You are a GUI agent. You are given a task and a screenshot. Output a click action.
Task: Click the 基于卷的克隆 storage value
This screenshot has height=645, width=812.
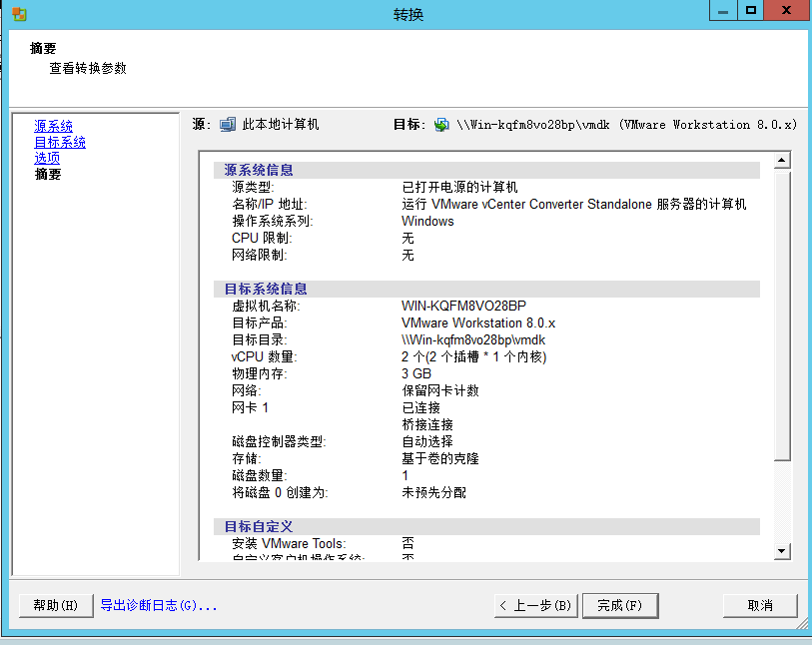[x=440, y=458]
